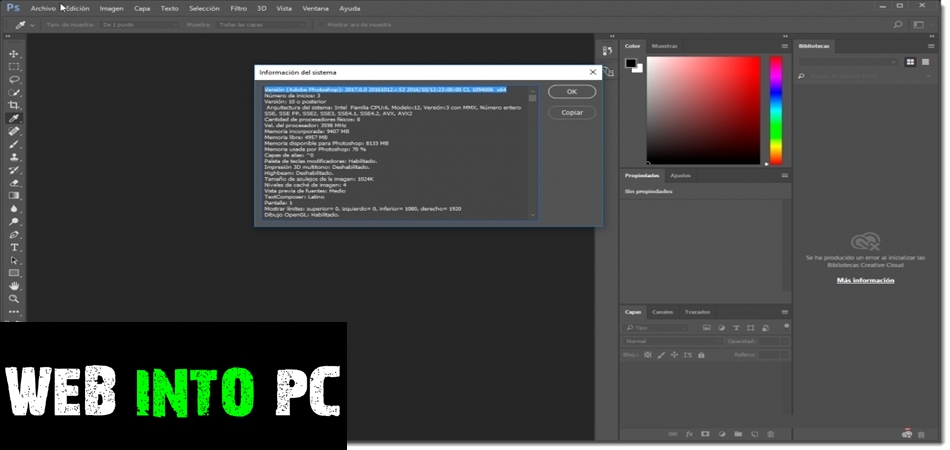Viewport: 950px width, 450px height.
Task: Select the Quick Selection tool
Action: tap(14, 93)
